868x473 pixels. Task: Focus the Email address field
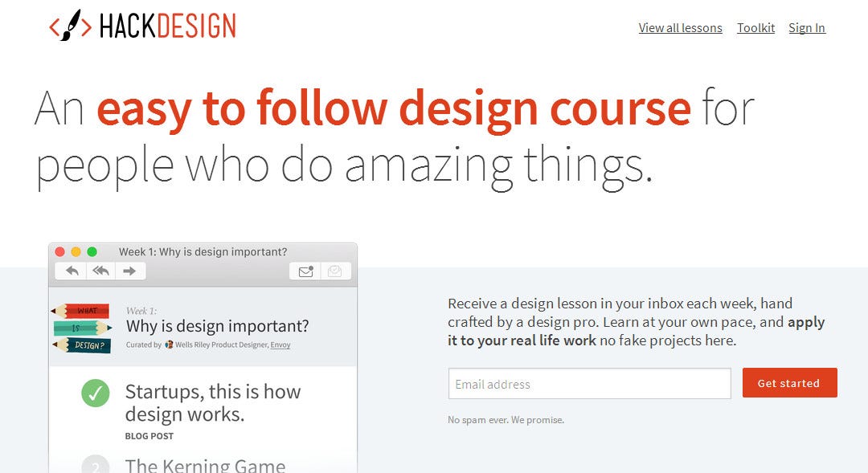tap(590, 383)
